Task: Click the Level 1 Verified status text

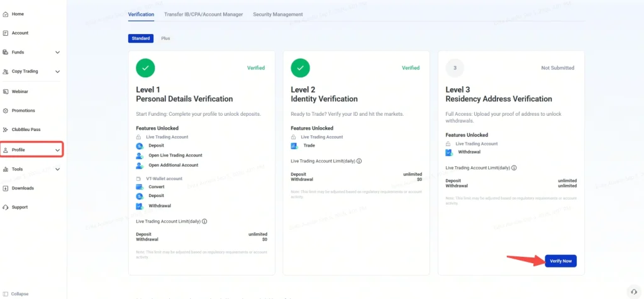Action: point(256,68)
